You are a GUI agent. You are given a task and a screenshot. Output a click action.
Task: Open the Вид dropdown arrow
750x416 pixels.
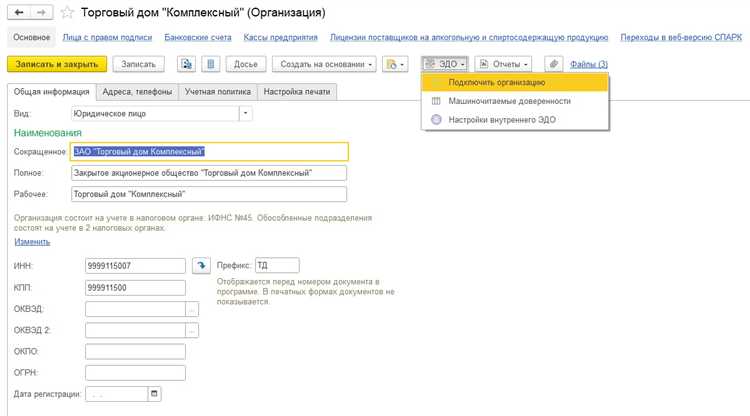(245, 113)
